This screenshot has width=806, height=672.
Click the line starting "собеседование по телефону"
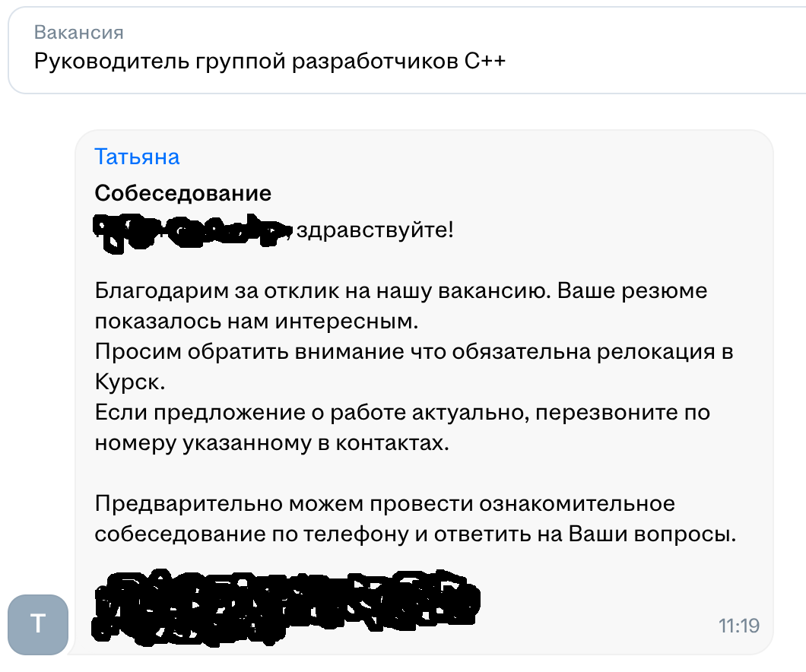click(x=416, y=534)
